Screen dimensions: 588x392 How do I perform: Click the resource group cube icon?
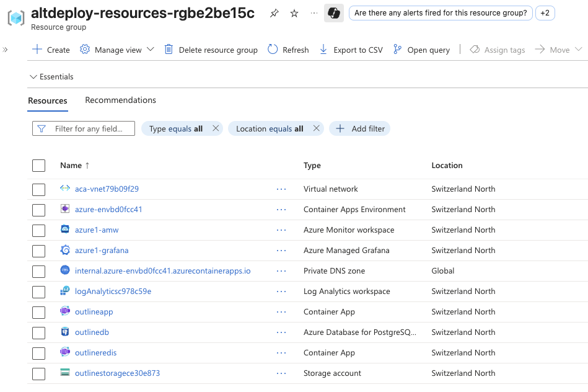[16, 17]
